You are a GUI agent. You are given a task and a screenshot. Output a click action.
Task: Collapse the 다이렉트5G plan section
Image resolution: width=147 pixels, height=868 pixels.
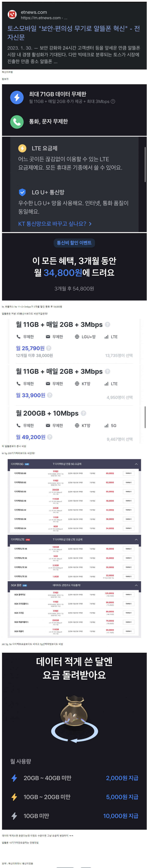(136, 464)
